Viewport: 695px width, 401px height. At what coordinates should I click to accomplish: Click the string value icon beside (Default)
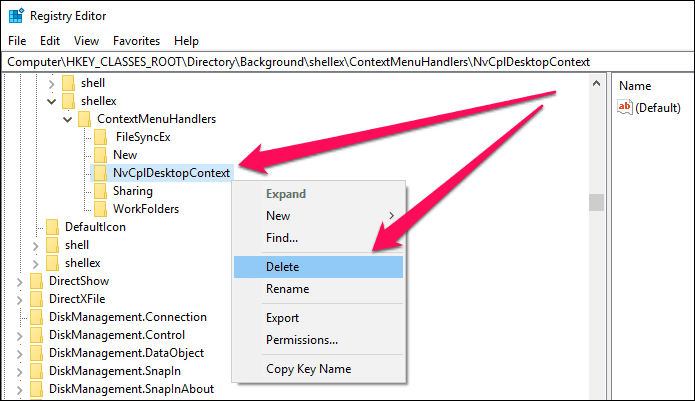point(625,107)
